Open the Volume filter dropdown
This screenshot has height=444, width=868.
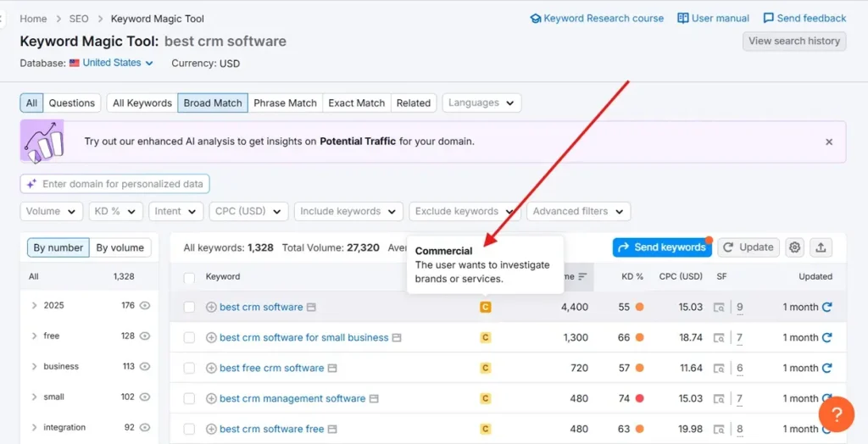click(52, 212)
